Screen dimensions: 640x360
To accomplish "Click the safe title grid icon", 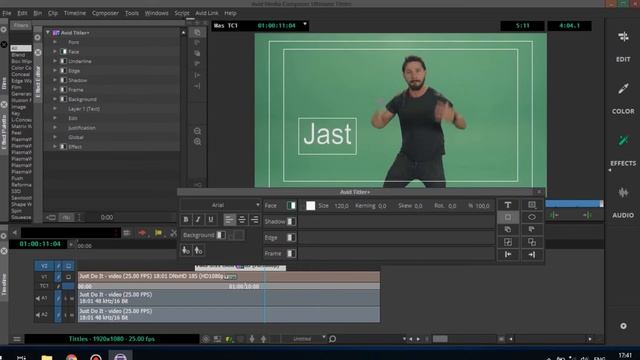I will (x=508, y=242).
